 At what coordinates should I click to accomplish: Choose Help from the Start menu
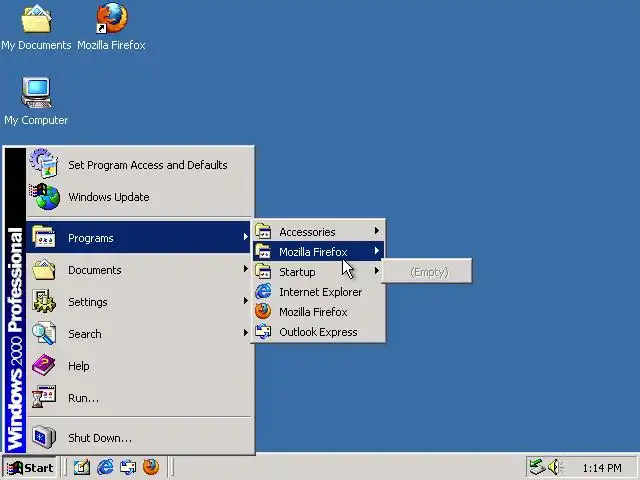[79, 366]
